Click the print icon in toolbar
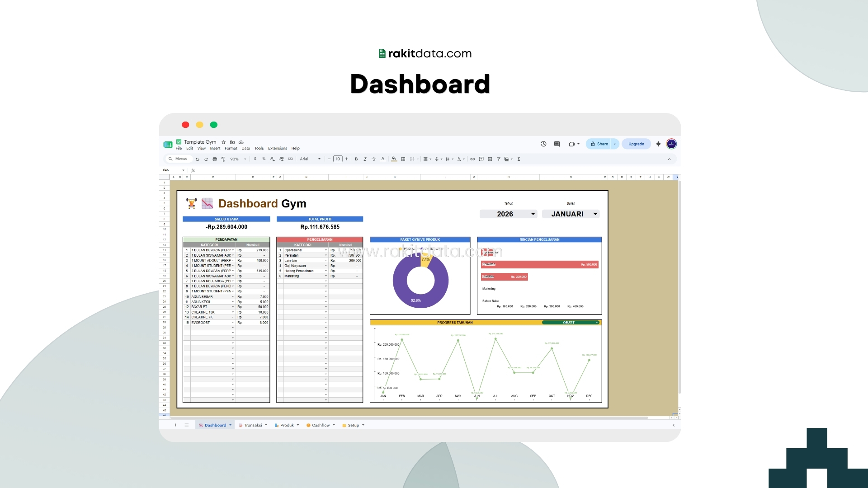Viewport: 868px width, 488px height. click(x=215, y=159)
